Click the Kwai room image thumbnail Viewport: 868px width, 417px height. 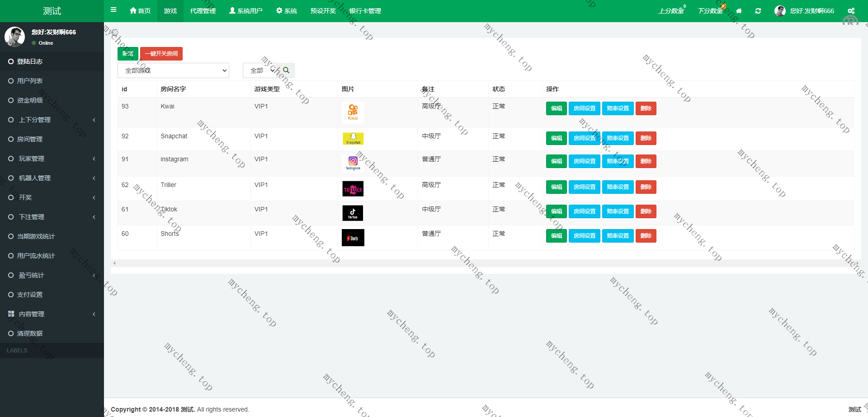353,112
